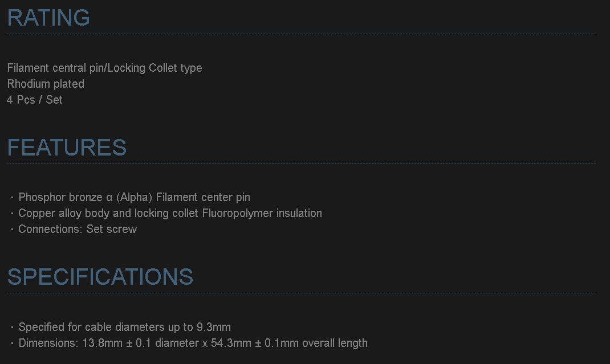Click the SPECIFICATIONS section heading
The width and height of the screenshot is (610, 364).
(x=100, y=277)
